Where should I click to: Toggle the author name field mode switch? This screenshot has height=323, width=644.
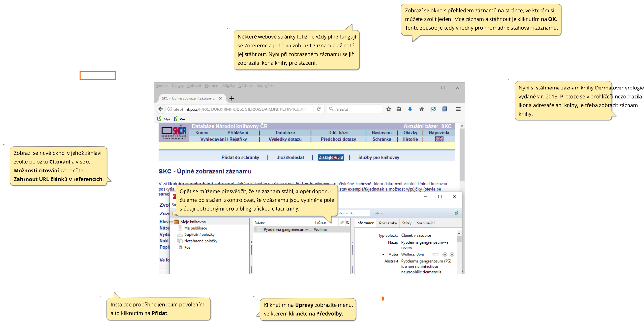tap(436, 255)
